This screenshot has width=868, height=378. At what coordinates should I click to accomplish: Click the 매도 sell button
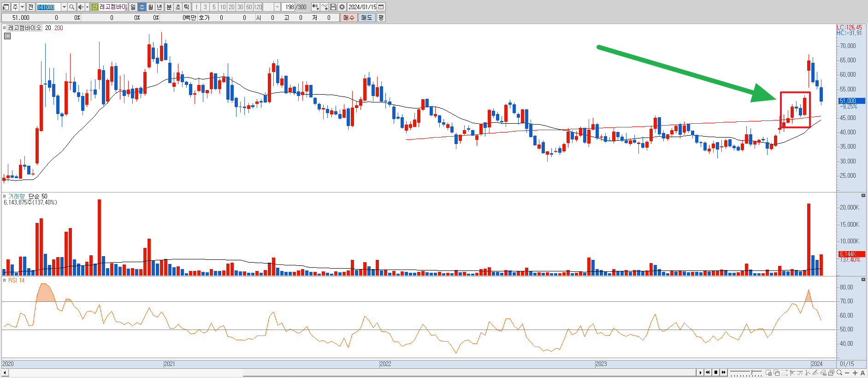366,18
